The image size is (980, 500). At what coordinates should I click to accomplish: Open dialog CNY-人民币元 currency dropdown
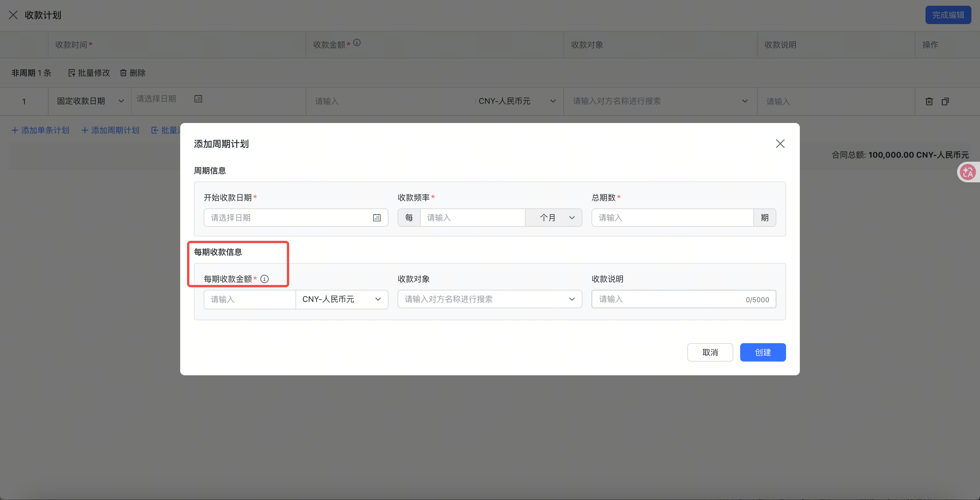[x=342, y=300]
